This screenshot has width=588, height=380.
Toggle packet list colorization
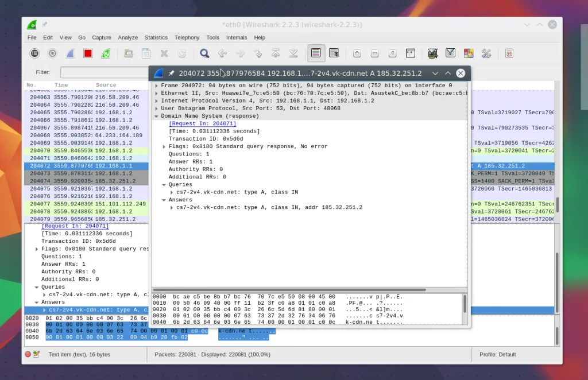tap(316, 53)
